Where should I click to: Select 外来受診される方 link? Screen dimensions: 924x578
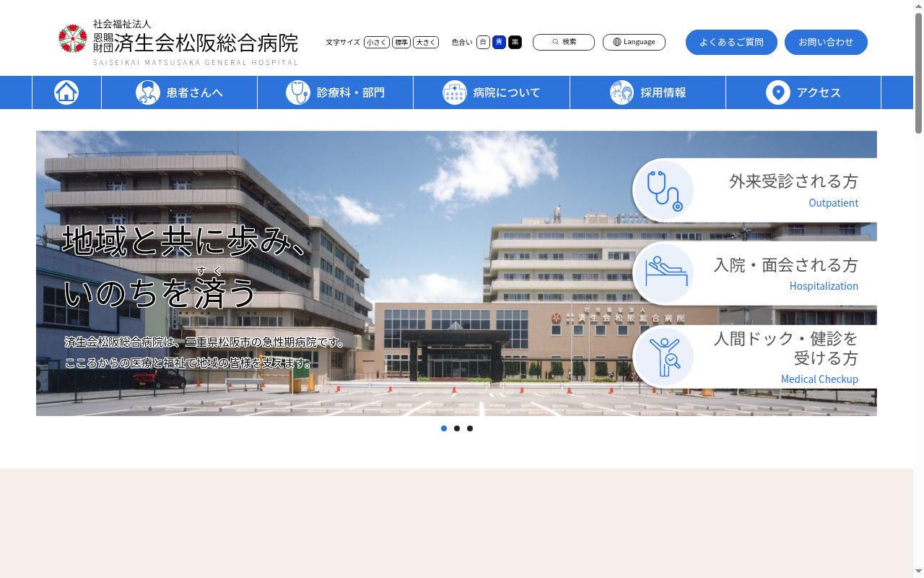pos(755,190)
